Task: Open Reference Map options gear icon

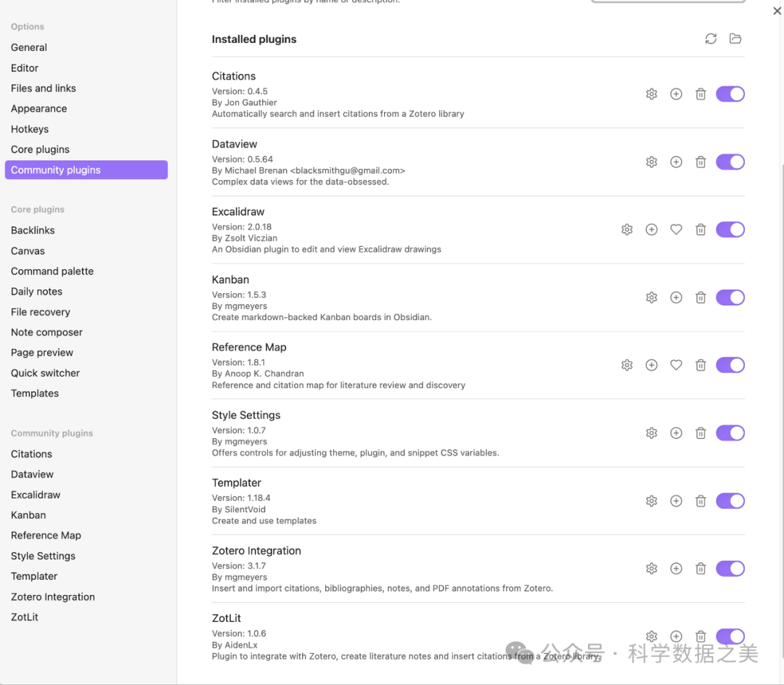Action: [x=626, y=365]
